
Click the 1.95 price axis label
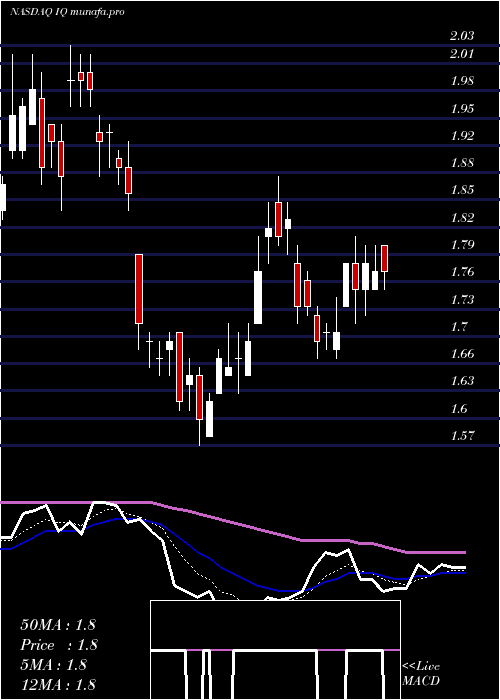pyautogui.click(x=462, y=108)
